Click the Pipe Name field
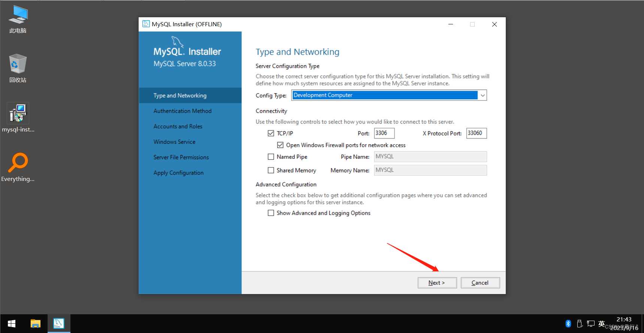 coord(430,157)
